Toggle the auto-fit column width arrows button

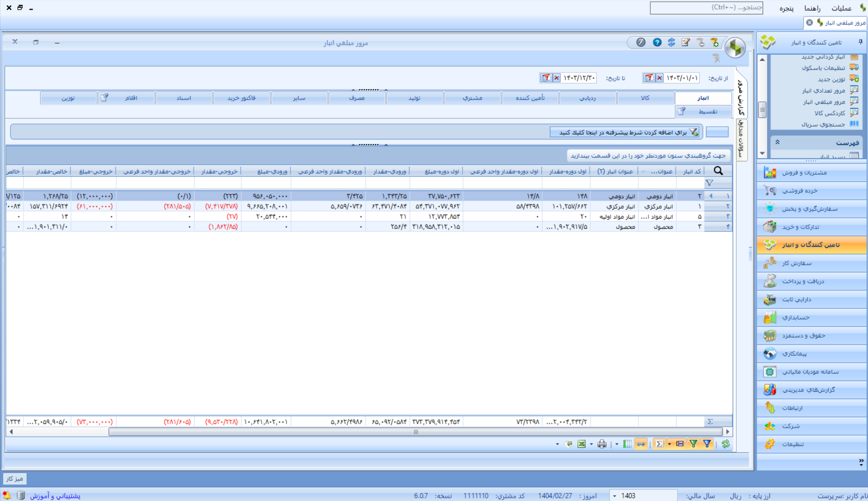coord(641,444)
